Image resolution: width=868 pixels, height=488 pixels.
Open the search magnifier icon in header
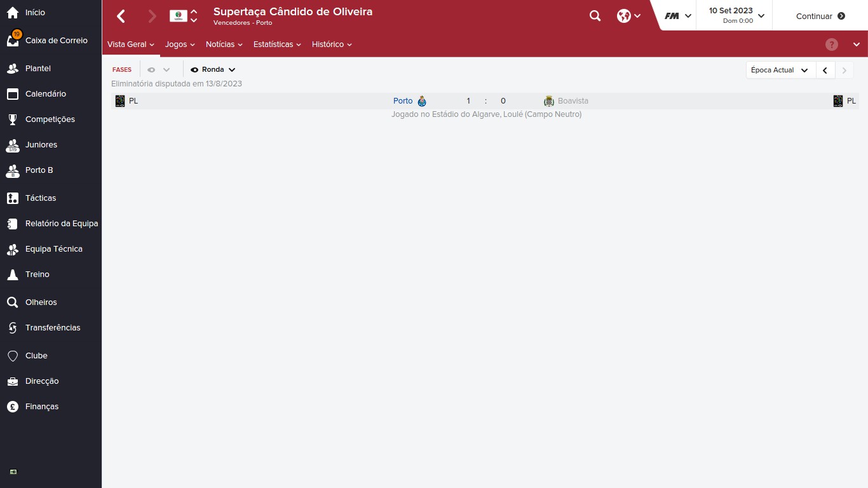click(x=595, y=16)
